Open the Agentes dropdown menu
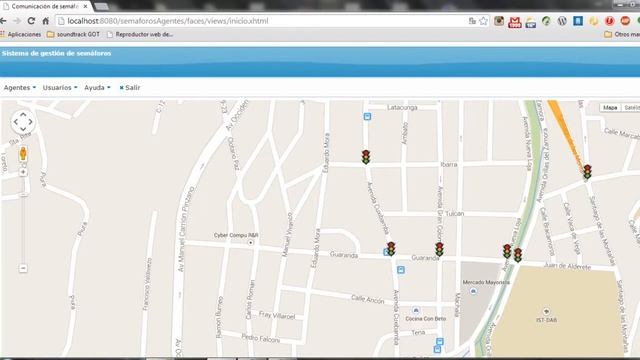 point(20,87)
